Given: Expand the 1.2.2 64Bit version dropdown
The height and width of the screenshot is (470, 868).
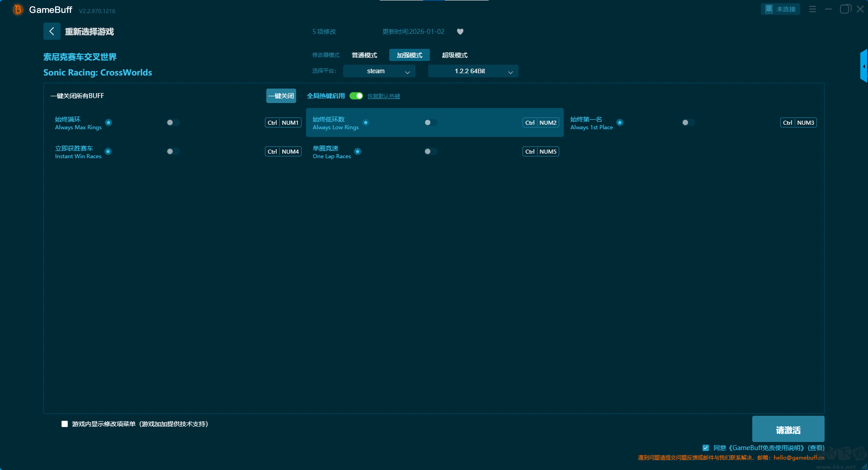Looking at the screenshot, I should (x=473, y=71).
